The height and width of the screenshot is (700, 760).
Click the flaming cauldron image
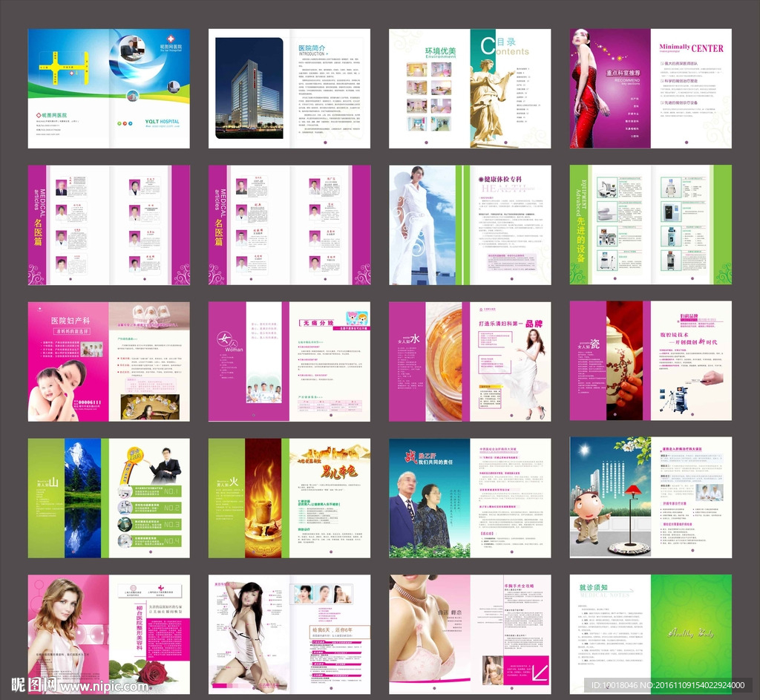pos(263,498)
